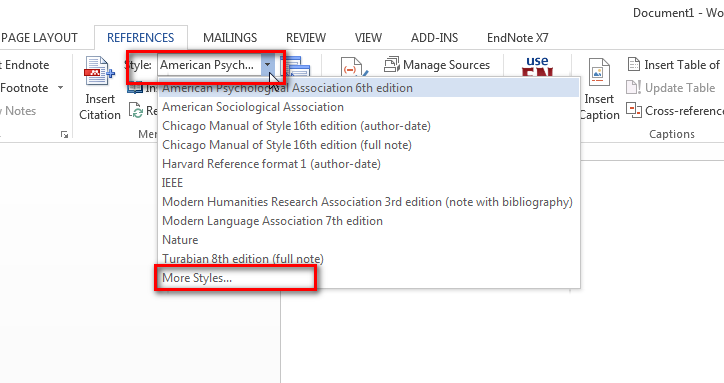The width and height of the screenshot is (724, 383).
Task: Click the Footnote button label
Action: pos(24,87)
